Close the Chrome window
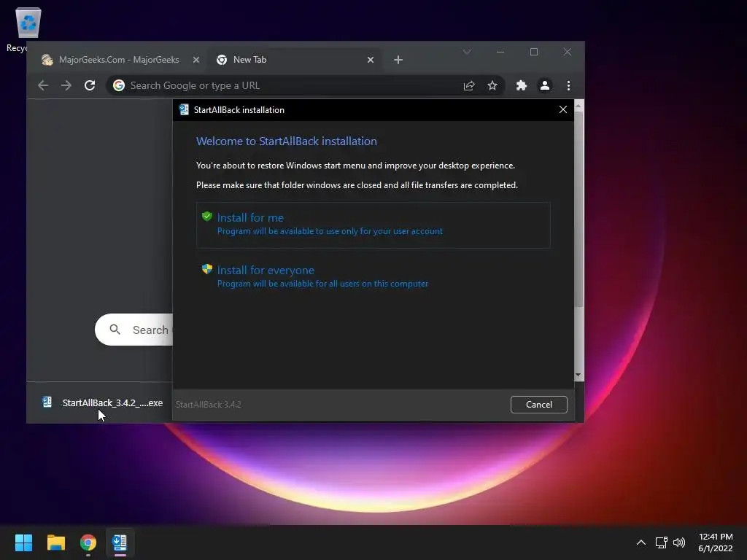 (567, 52)
